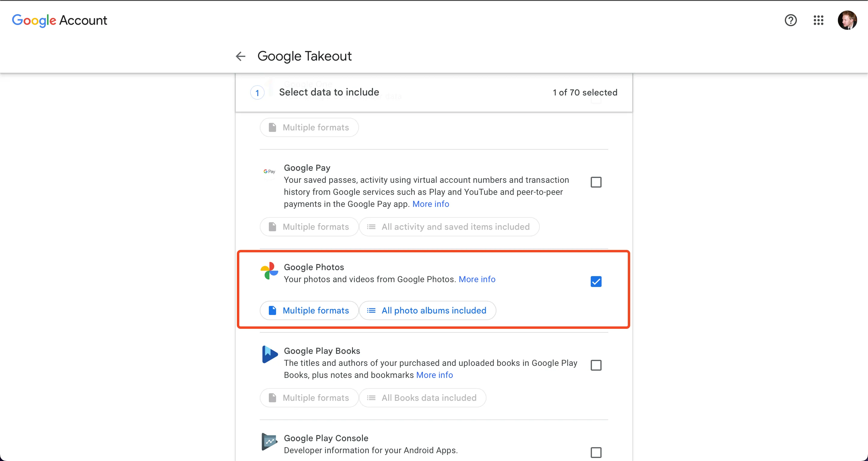Tick the Google Play Books checkbox
Viewport: 868px width, 461px height.
[596, 365]
